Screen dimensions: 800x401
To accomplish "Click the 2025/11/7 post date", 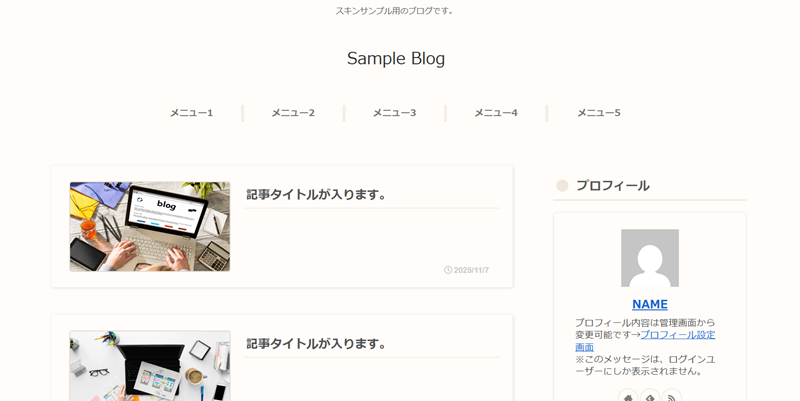I will 471,270.
